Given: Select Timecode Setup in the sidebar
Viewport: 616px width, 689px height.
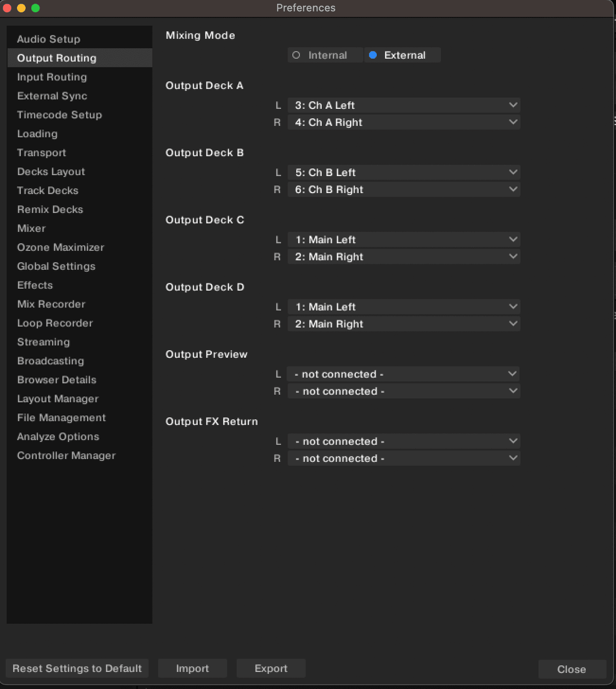Looking at the screenshot, I should [60, 115].
